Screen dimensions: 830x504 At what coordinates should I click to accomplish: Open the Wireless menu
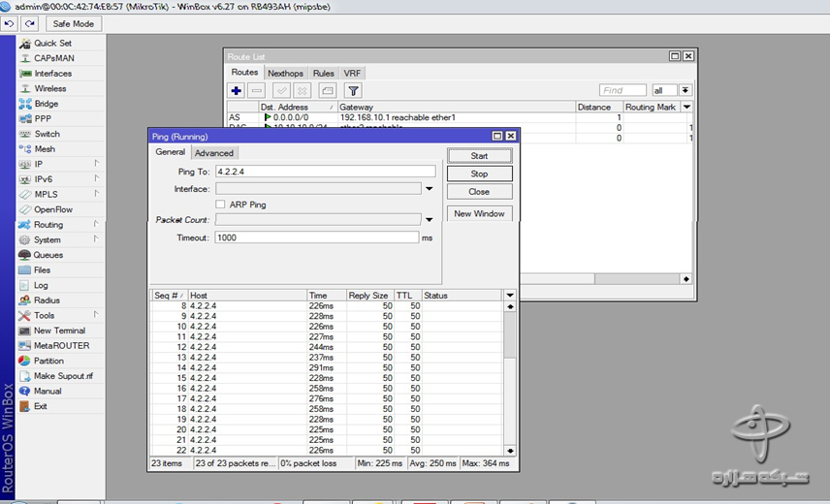pyautogui.click(x=50, y=89)
